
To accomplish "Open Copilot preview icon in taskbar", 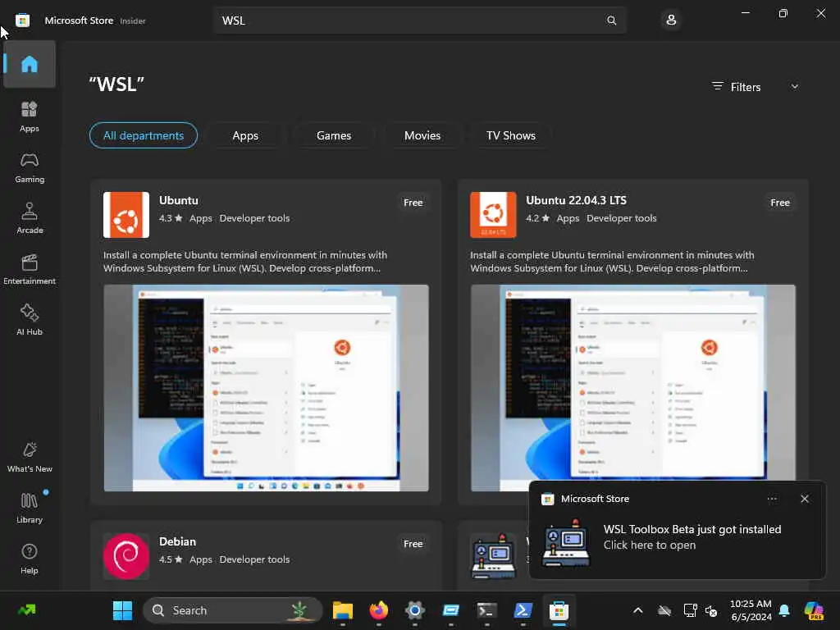I will (814, 610).
